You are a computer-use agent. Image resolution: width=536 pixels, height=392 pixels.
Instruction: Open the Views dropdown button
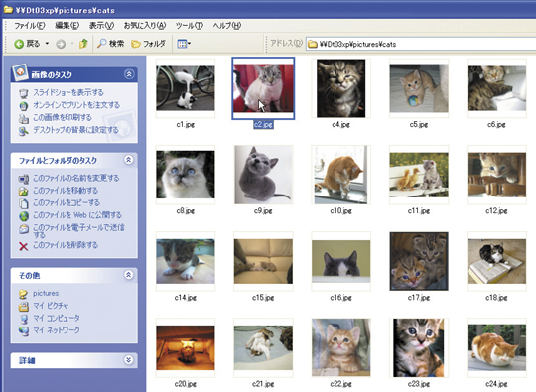(184, 44)
